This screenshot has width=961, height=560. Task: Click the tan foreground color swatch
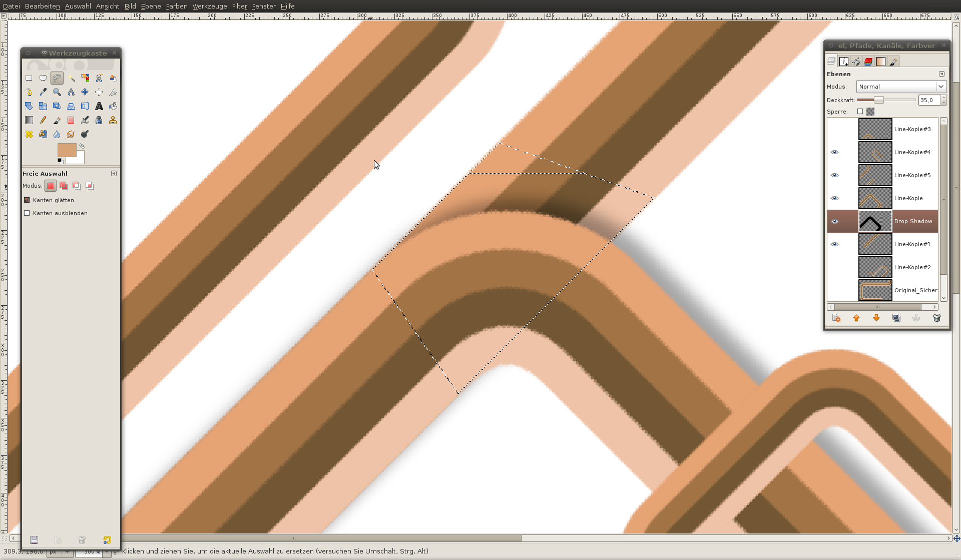point(67,150)
